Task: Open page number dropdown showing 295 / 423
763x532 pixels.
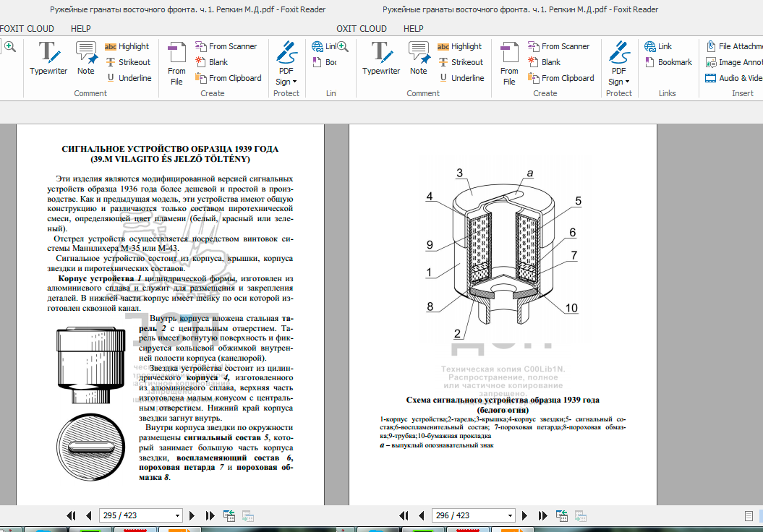Action: tap(178, 515)
